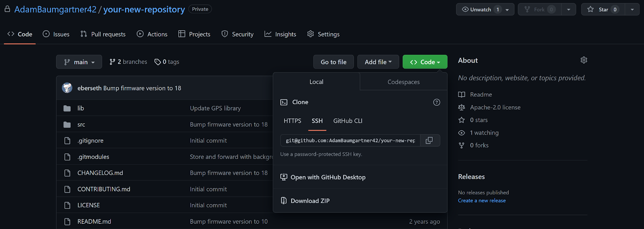644x229 pixels.
Task: Choose the SSH clone option
Action: click(317, 121)
